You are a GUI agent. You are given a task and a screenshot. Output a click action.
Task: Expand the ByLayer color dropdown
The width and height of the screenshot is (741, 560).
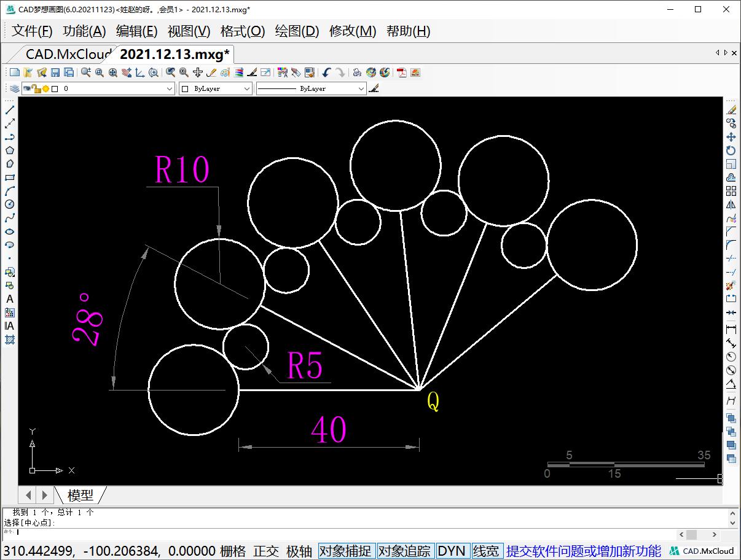[x=246, y=89]
